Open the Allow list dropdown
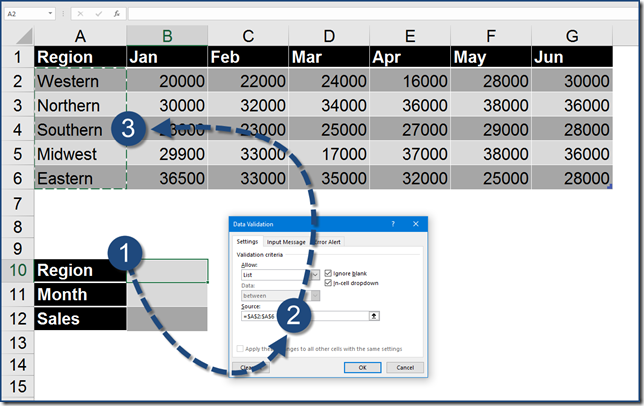This screenshot has width=644, height=406. pyautogui.click(x=315, y=274)
